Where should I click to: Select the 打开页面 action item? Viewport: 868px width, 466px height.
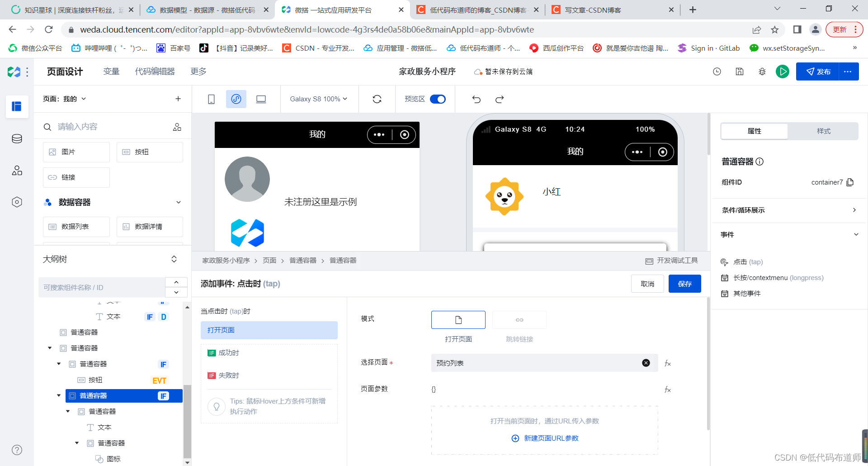(269, 330)
